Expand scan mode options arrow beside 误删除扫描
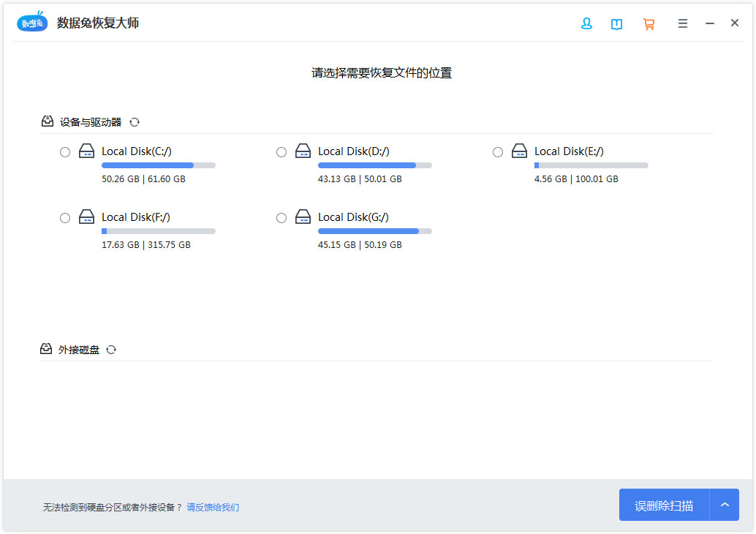 tap(725, 505)
